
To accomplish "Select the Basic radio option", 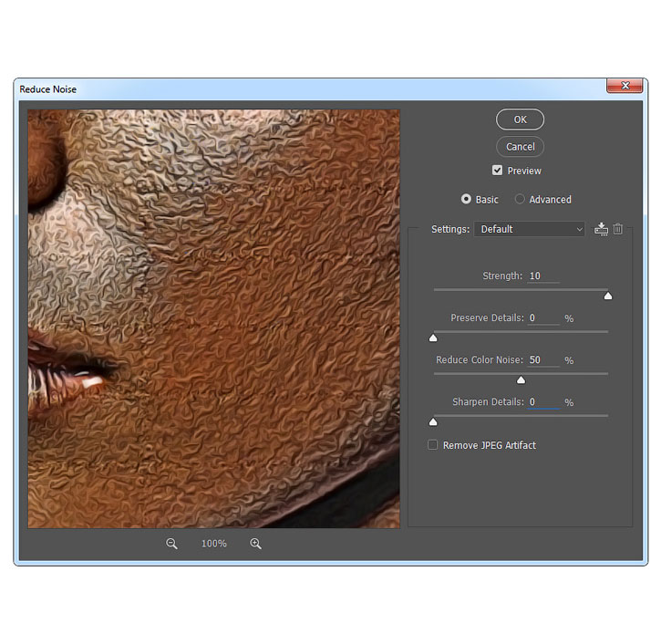I will point(466,199).
